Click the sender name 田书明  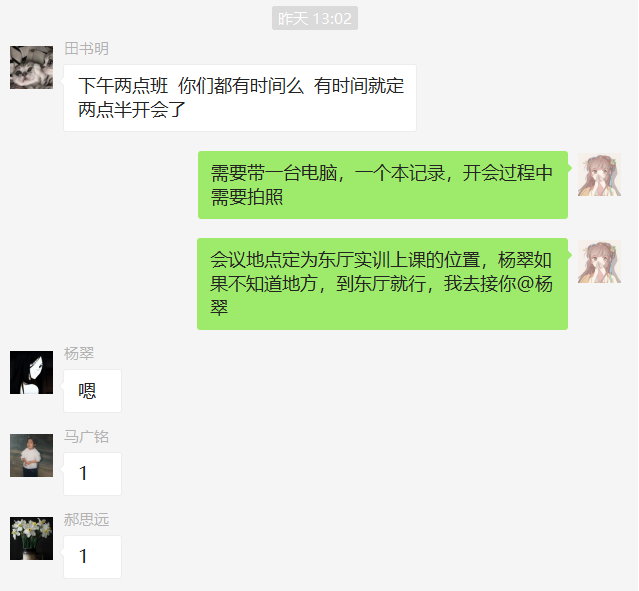point(86,49)
